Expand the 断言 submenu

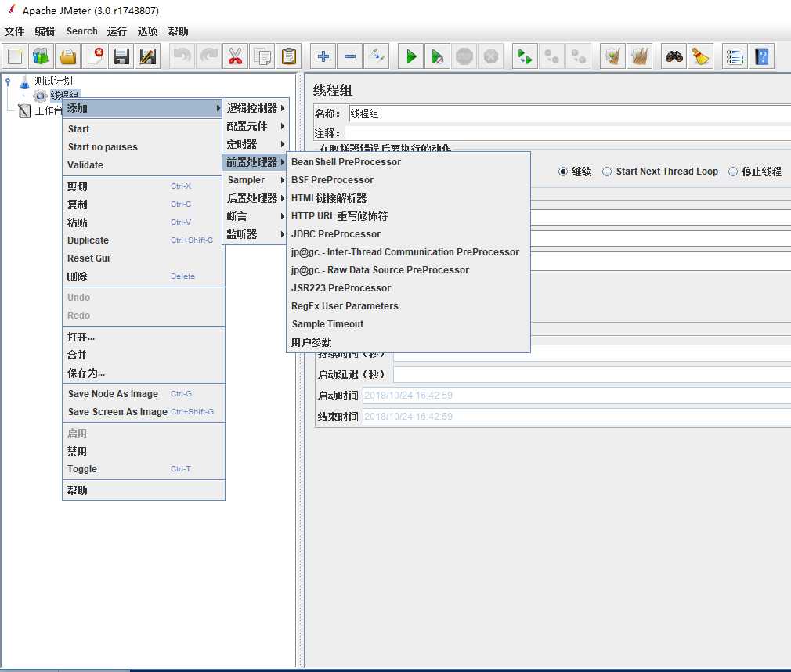[x=255, y=216]
